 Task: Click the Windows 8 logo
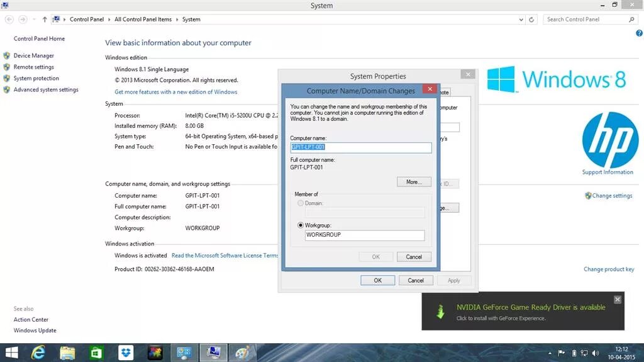[x=557, y=79]
